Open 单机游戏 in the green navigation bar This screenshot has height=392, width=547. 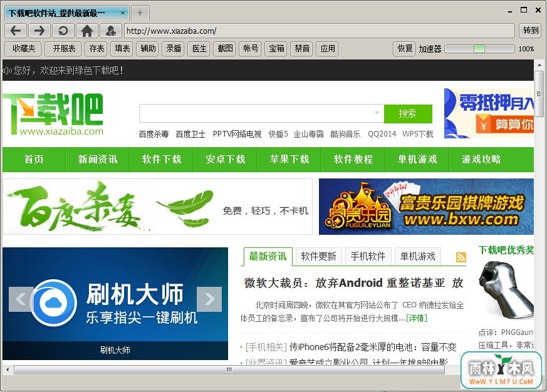417,160
